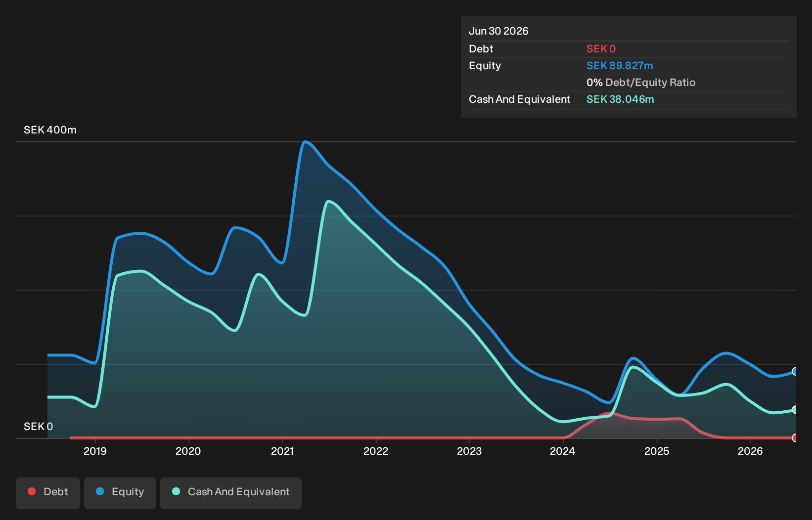Click the teal Cash And Equivalent legend dot
This screenshot has height=520, width=812.
(x=176, y=491)
